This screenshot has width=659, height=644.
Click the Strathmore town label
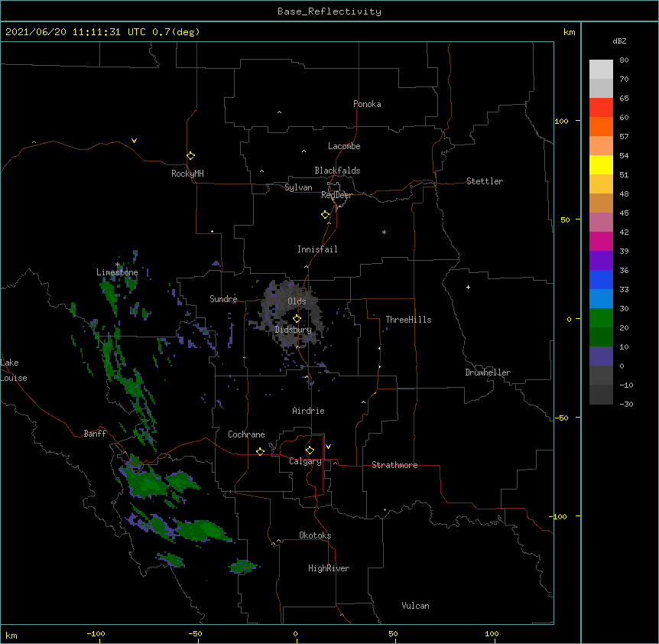(394, 465)
